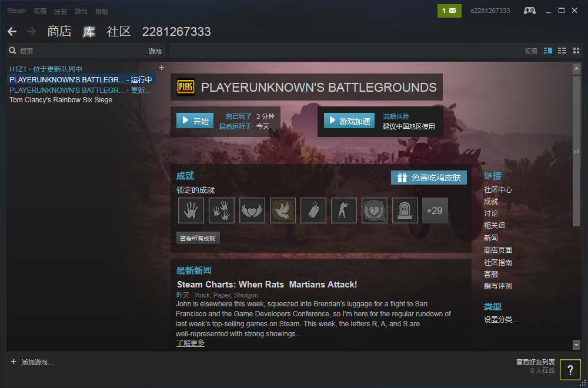588x388 pixels.
Task: Click the scrollbar up arrow
Action: pos(576,69)
